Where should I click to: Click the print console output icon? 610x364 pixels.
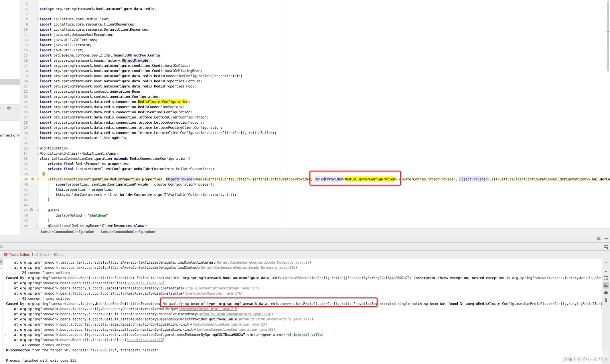606,293
